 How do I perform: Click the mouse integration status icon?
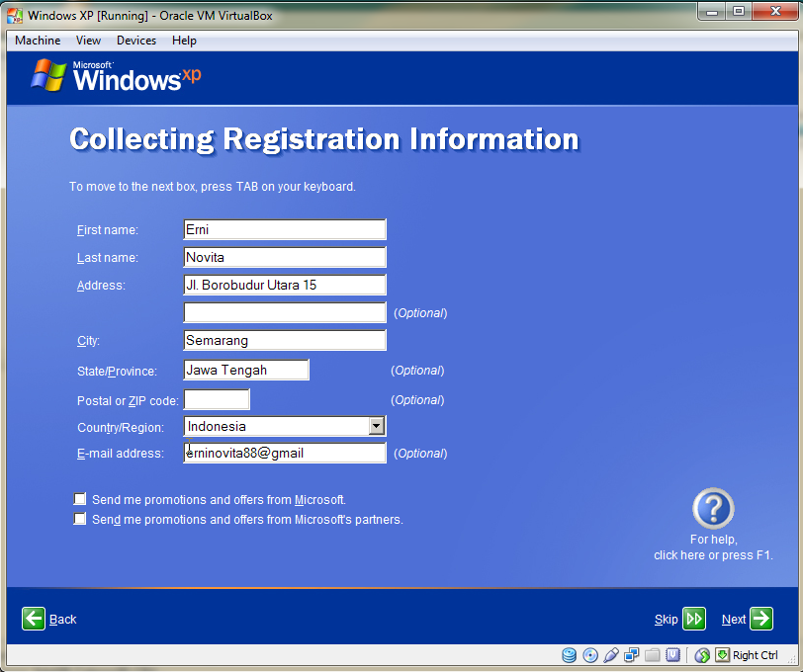[702, 655]
